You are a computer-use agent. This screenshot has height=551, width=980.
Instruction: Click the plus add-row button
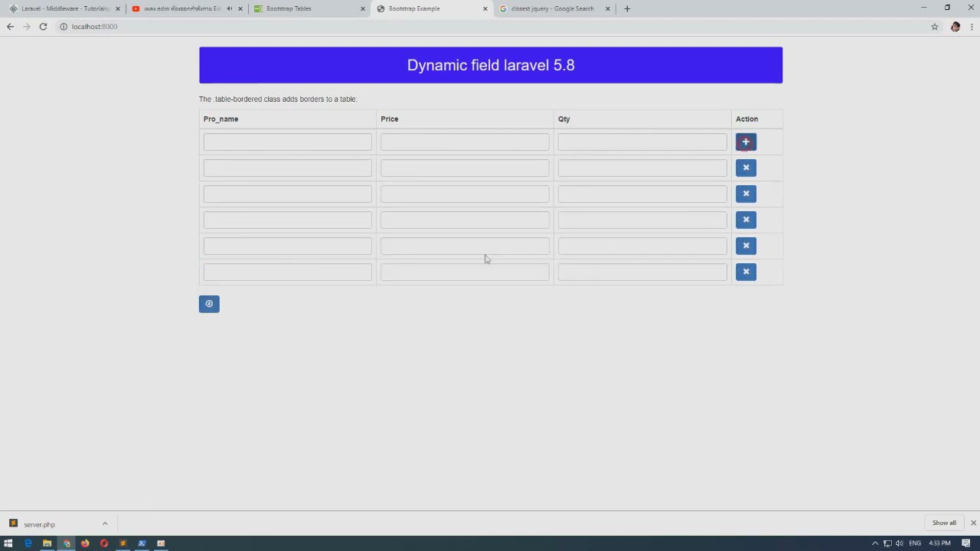click(746, 142)
